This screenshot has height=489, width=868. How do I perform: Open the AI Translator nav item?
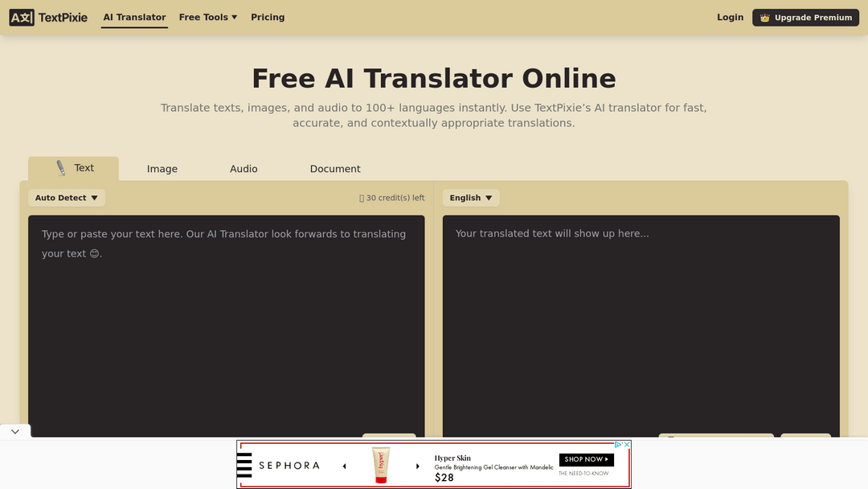134,17
